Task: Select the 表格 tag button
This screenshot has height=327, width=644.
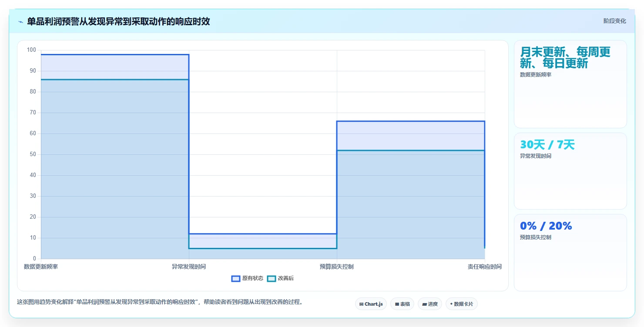Action: [x=402, y=304]
